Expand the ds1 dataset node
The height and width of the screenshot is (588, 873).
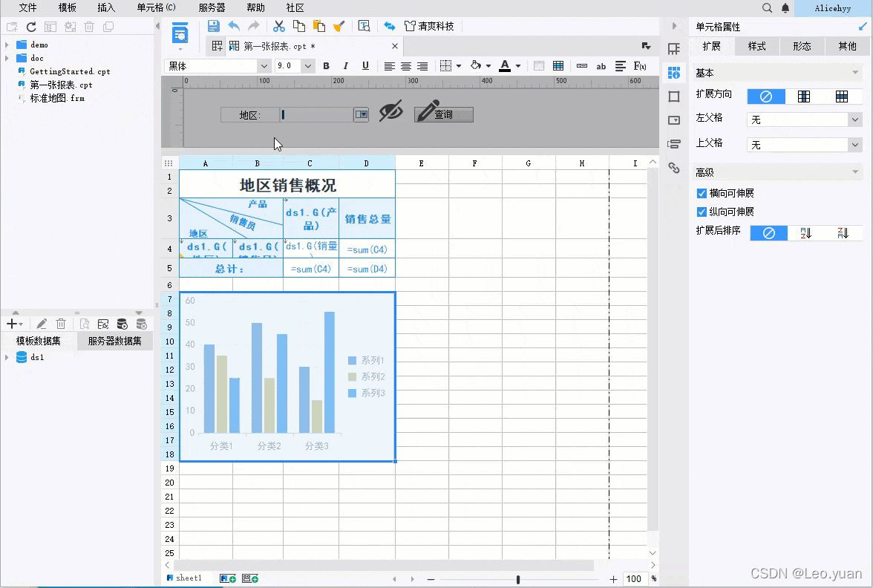(x=7, y=358)
